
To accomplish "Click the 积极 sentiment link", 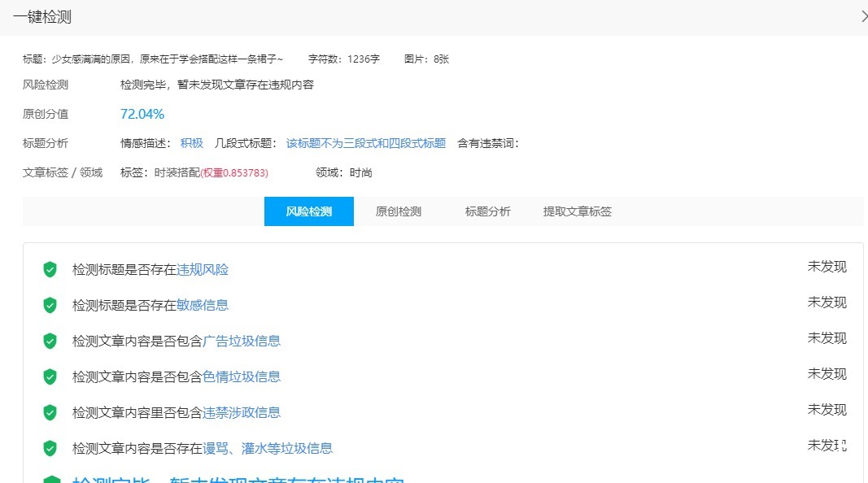I will [x=190, y=142].
